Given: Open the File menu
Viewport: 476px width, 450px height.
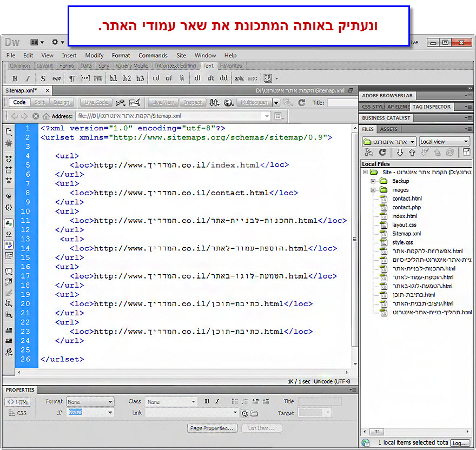Looking at the screenshot, I should coord(11,55).
